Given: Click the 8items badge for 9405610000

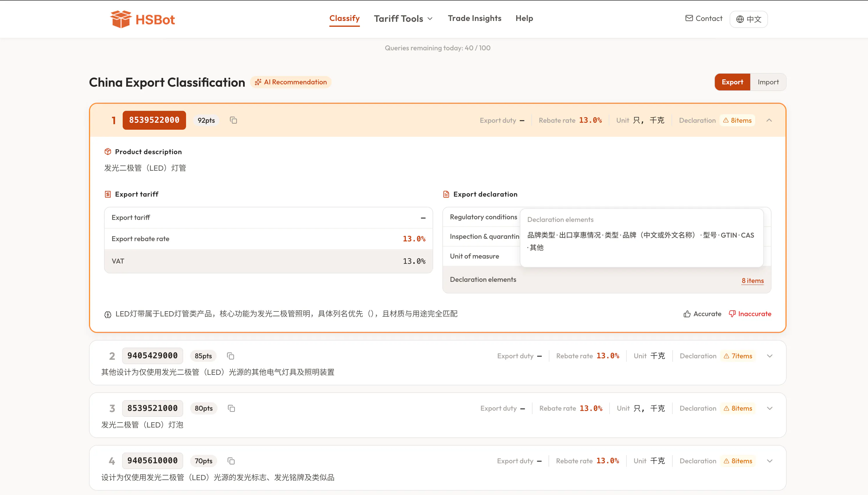Looking at the screenshot, I should click(x=738, y=461).
